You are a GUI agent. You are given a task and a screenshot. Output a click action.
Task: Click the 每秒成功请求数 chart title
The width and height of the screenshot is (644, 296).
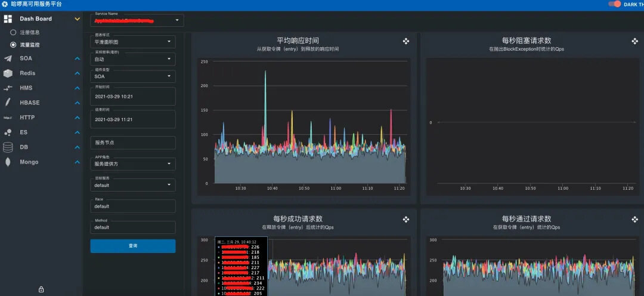pos(298,219)
